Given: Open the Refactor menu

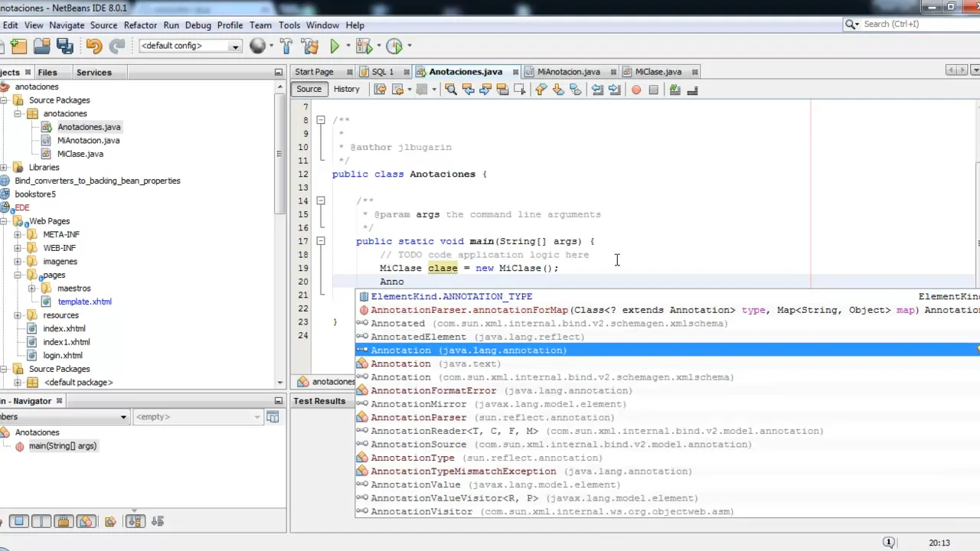Looking at the screenshot, I should [140, 24].
